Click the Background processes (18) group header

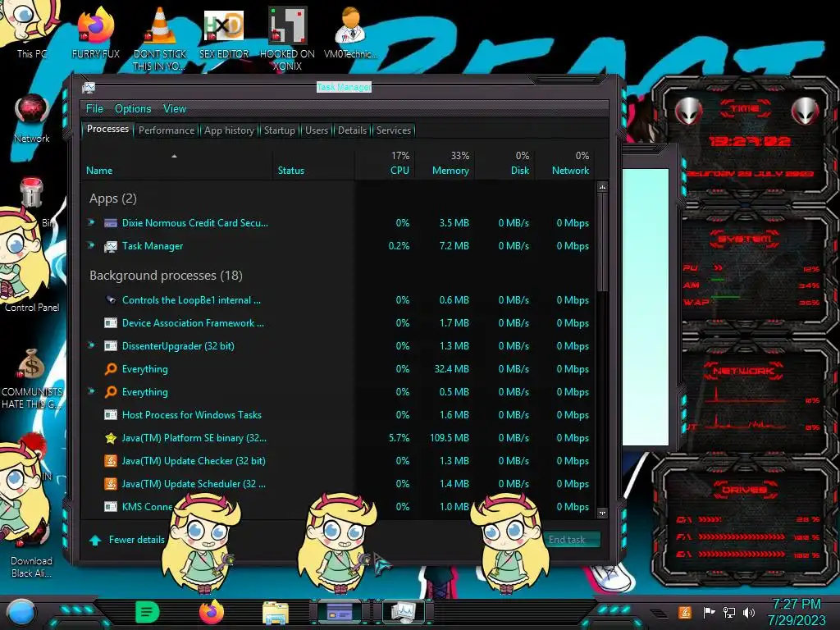coord(166,276)
